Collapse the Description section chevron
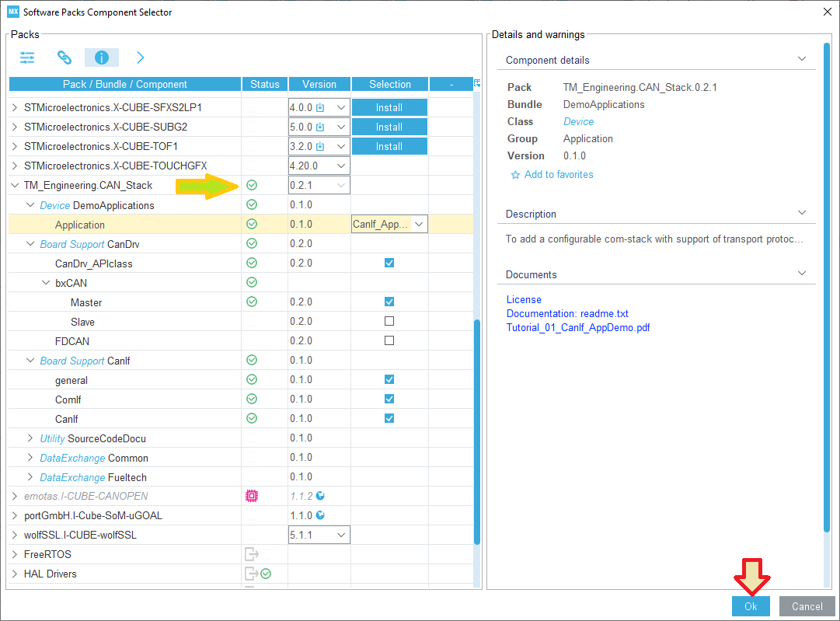This screenshot has width=840, height=621. pyautogui.click(x=802, y=213)
